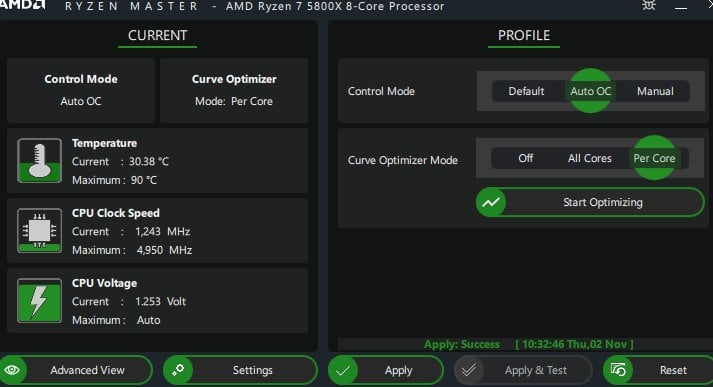Screen dimensions: 713x387
Task: Click the CPU Voltage lightning bolt icon
Action: click(x=40, y=301)
